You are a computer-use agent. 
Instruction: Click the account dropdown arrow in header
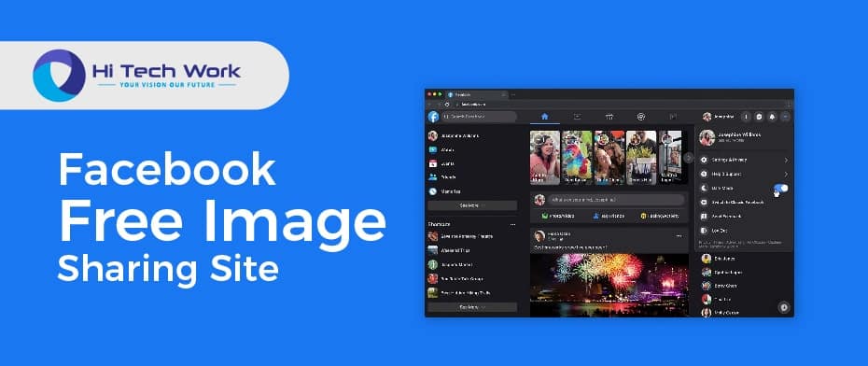click(786, 117)
